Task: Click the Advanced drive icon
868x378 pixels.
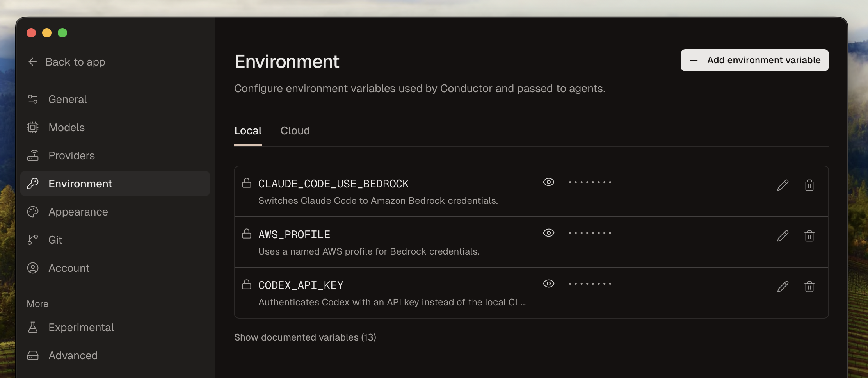Action: 33,355
